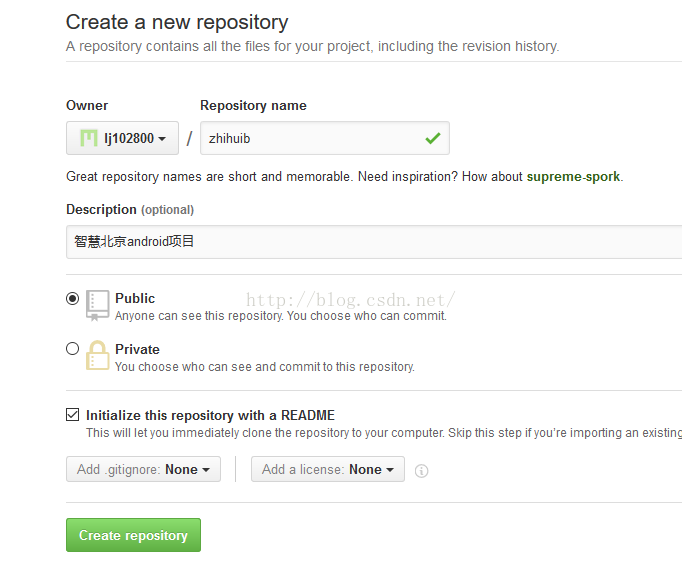Click the license info icon
682x579 pixels.
point(421,471)
